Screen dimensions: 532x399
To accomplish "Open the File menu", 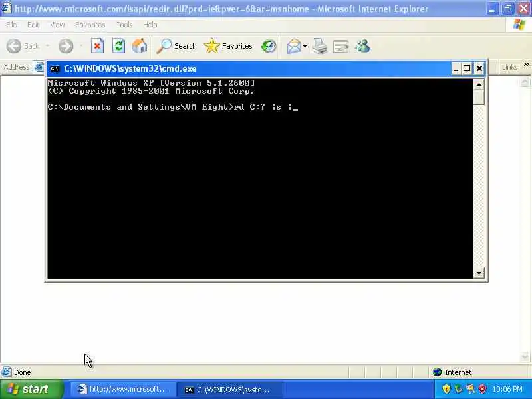I will coord(11,25).
